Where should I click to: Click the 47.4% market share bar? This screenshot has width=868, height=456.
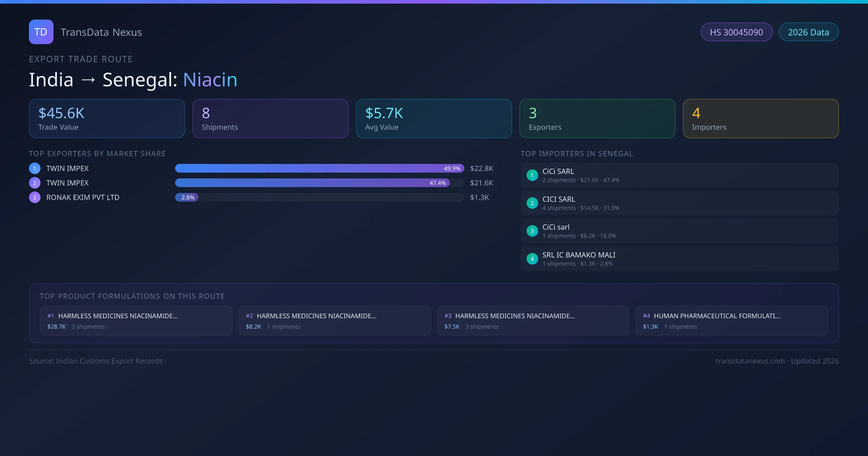tap(312, 183)
